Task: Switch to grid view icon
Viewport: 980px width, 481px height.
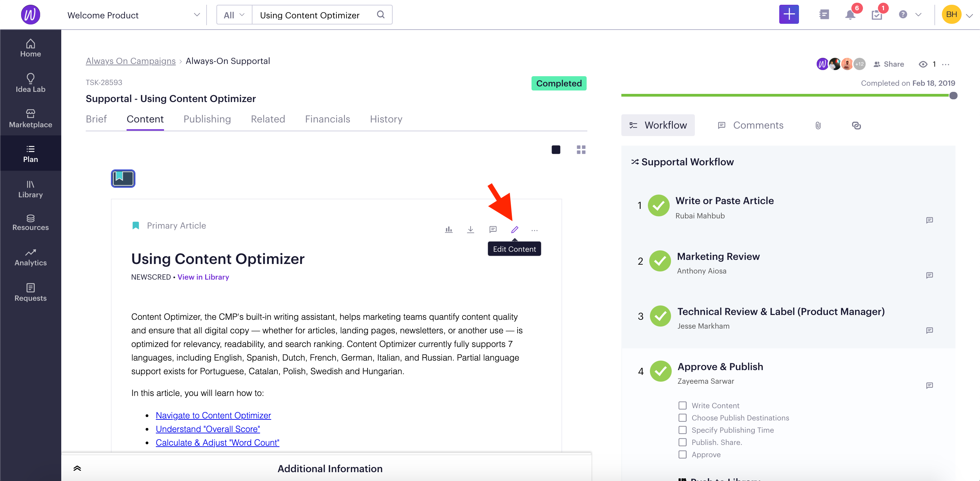Action: (x=581, y=149)
